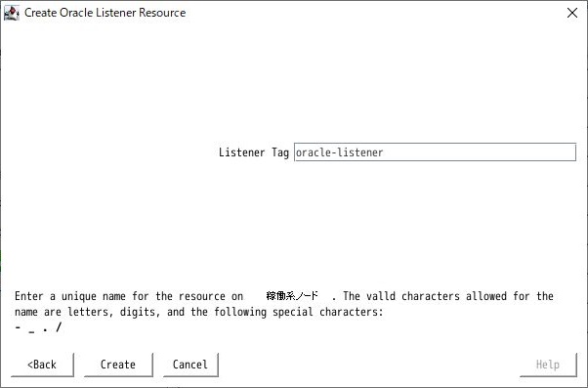Viewport: 588px width, 388px height.
Task: Click the Create button
Action: point(118,365)
